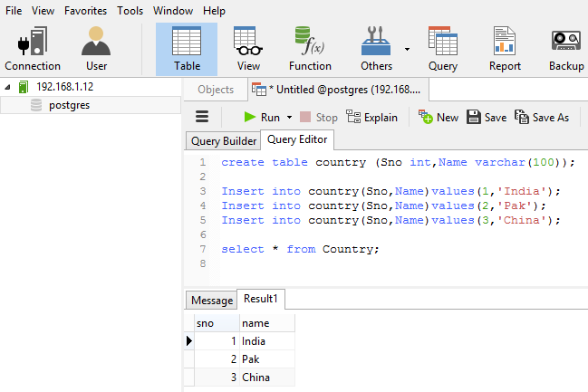
Task: Click the Insert 'Pak' statement on line 4
Action: click(x=383, y=206)
